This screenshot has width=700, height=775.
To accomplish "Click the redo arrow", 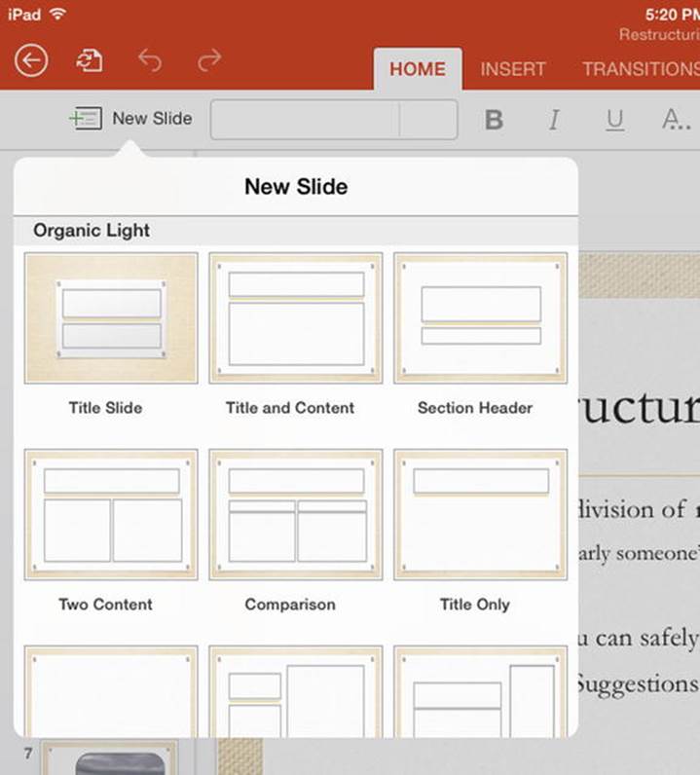I will point(209,60).
